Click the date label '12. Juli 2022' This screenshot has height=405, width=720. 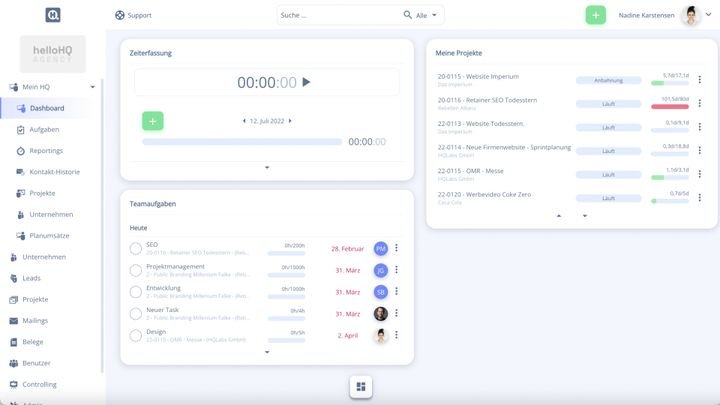coord(267,121)
